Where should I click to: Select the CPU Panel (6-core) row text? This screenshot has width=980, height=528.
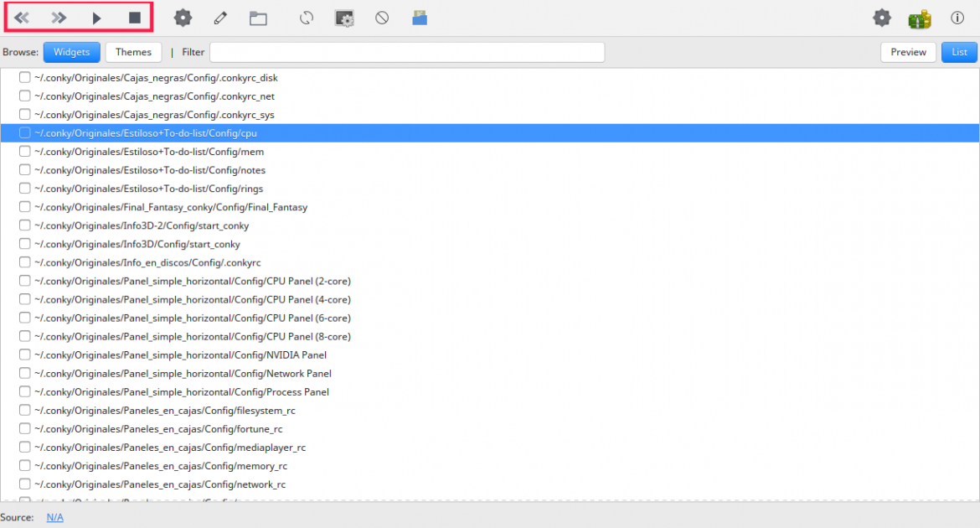tap(193, 318)
